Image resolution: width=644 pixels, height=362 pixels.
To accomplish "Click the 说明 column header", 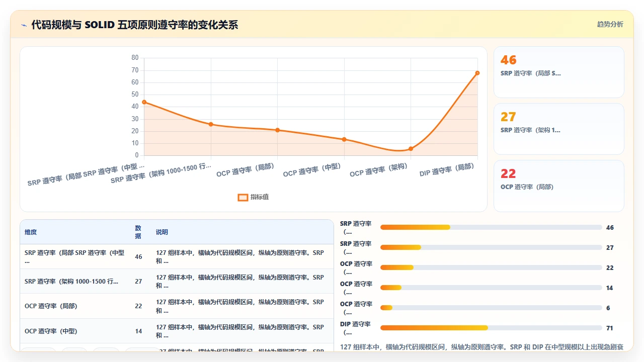I will point(162,232).
